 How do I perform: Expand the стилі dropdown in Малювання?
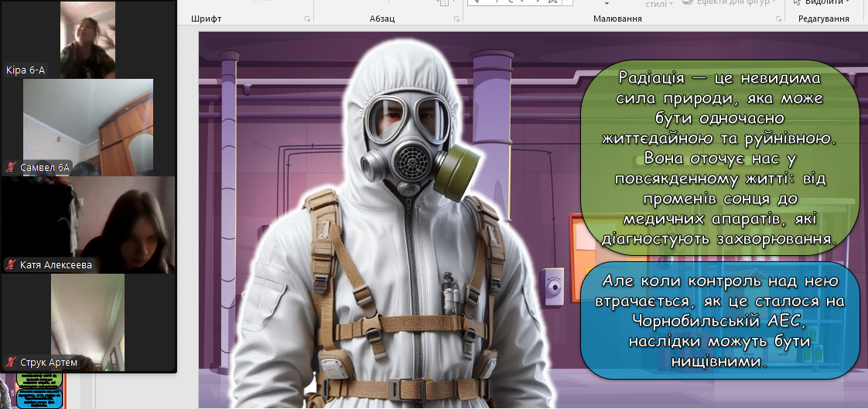point(671,4)
